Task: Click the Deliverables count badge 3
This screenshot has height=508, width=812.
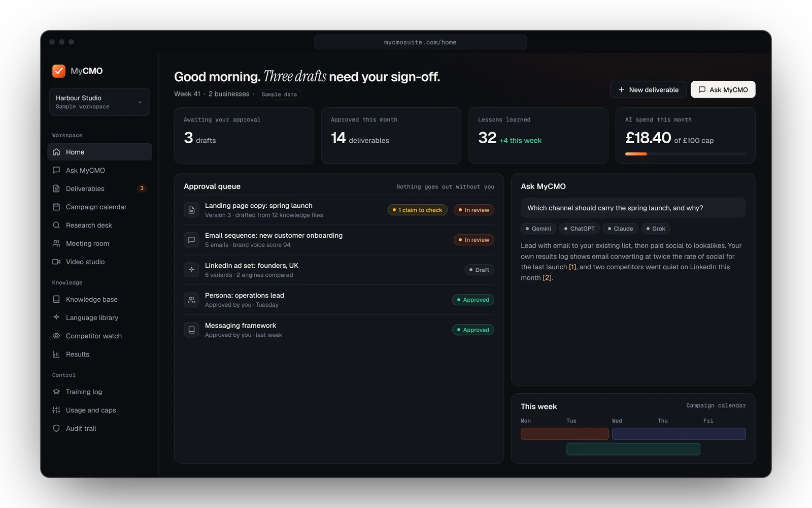Action: click(x=142, y=188)
